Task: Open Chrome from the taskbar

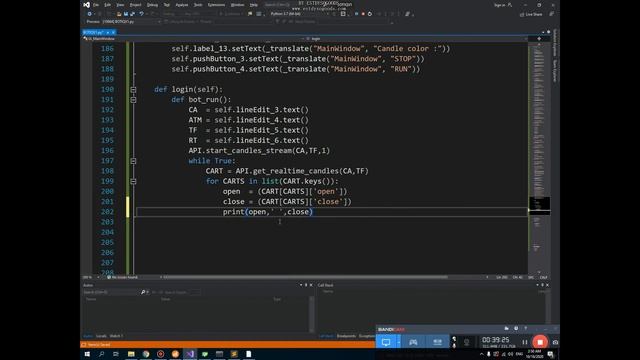Action: click(146, 354)
